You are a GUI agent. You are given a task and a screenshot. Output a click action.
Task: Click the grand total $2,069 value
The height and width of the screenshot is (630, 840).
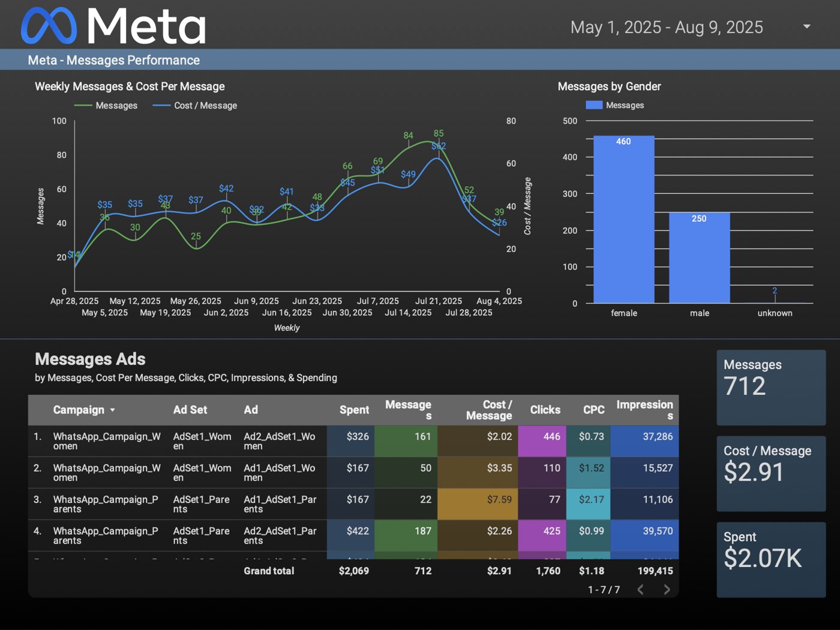pyautogui.click(x=354, y=571)
